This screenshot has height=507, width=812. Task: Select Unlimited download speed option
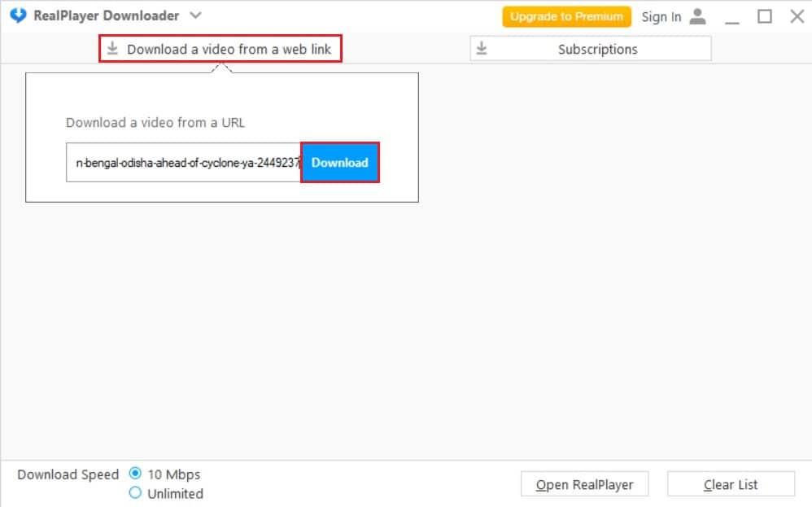click(135, 492)
